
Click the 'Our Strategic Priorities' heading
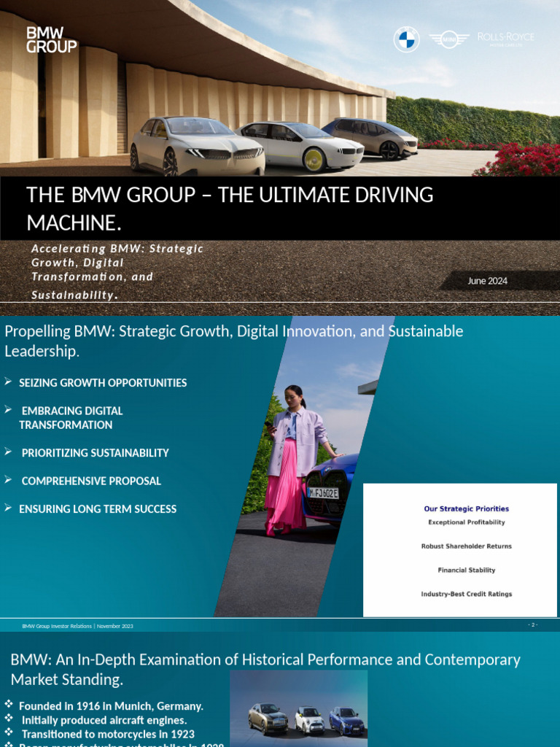click(x=466, y=508)
